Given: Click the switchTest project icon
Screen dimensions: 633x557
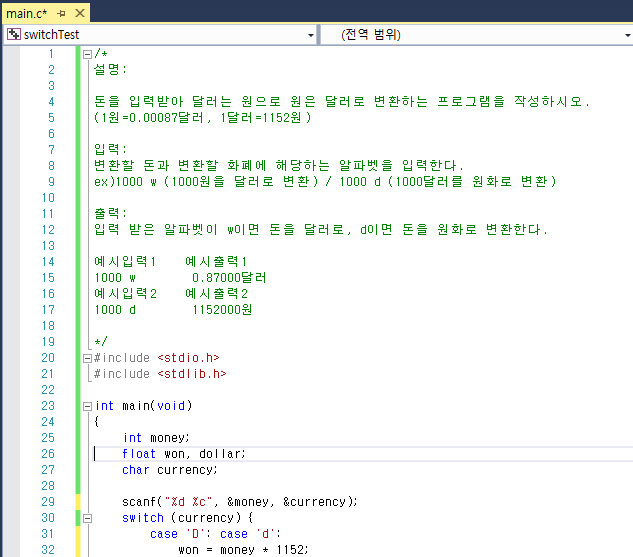Looking at the screenshot, I should 13,34.
